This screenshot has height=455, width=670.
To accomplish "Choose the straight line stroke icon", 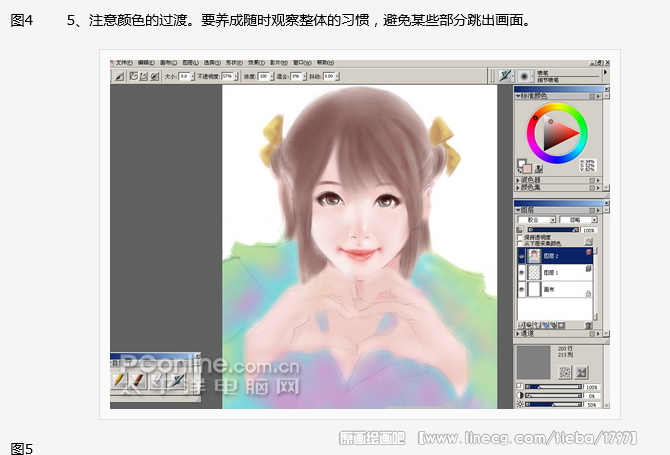I will (x=144, y=76).
